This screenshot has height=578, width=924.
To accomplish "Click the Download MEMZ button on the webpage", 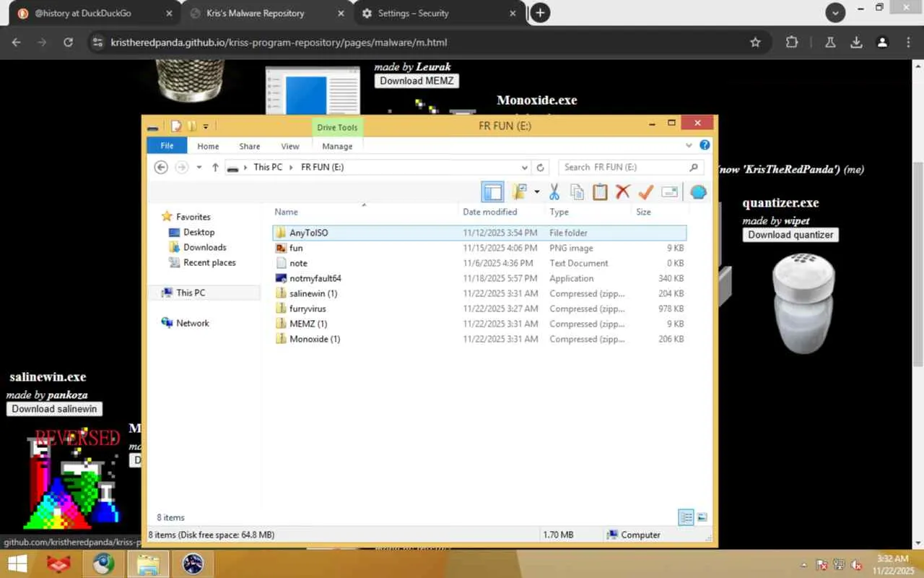I will 417,81.
